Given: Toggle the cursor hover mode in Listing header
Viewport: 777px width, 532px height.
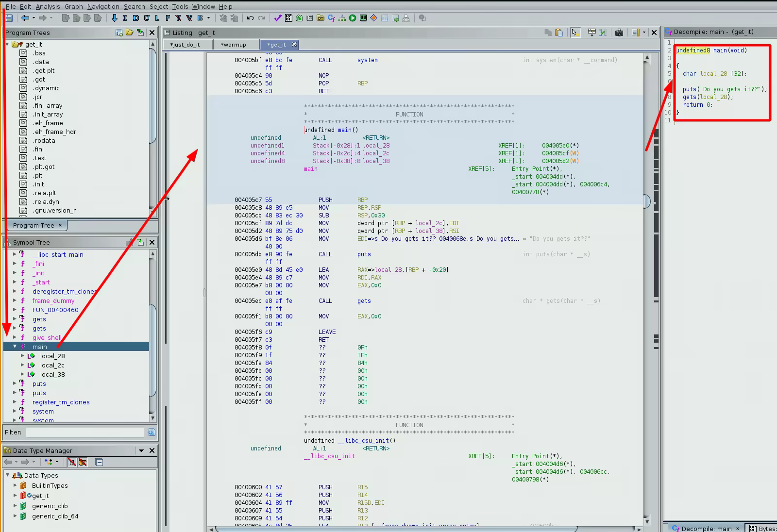Looking at the screenshot, I should click(575, 33).
